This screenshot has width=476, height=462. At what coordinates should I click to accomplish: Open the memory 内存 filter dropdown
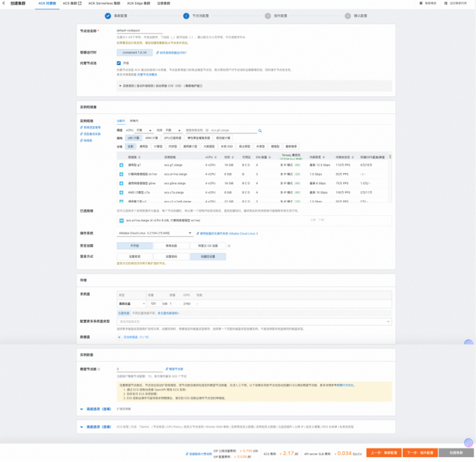coord(173,130)
